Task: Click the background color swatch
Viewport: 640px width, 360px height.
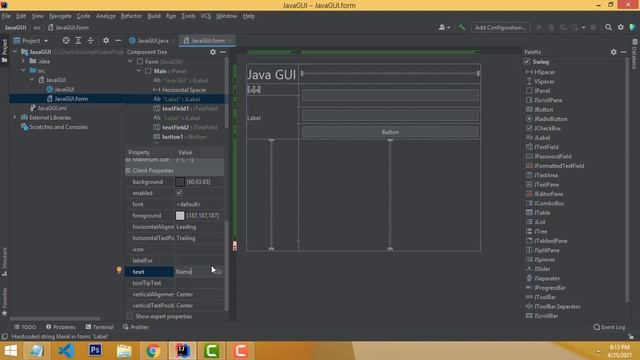Action: tap(180, 182)
